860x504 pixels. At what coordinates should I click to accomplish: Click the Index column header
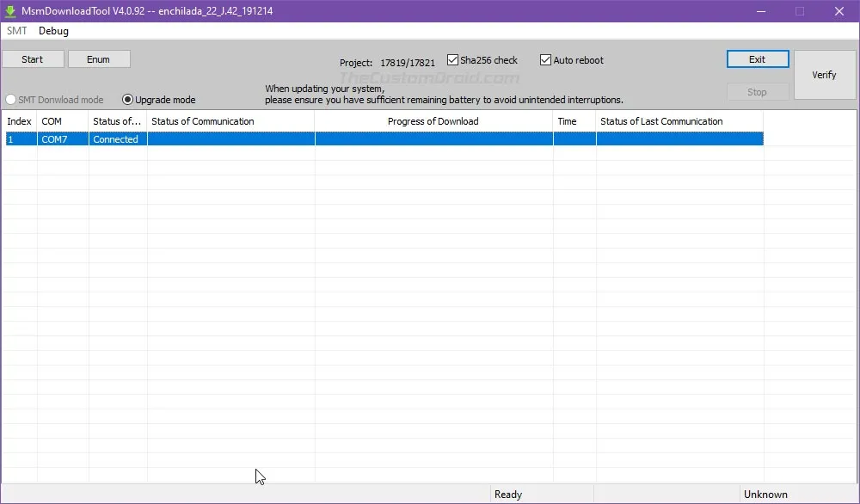click(19, 121)
